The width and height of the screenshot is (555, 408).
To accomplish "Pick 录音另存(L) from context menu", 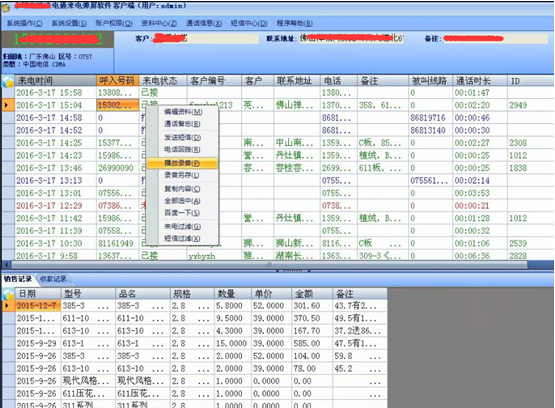I will (x=182, y=175).
